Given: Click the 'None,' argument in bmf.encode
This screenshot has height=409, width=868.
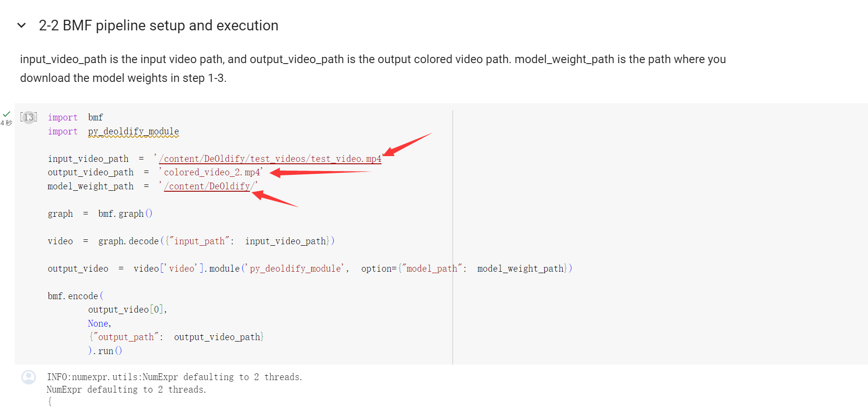Looking at the screenshot, I should pos(99,324).
